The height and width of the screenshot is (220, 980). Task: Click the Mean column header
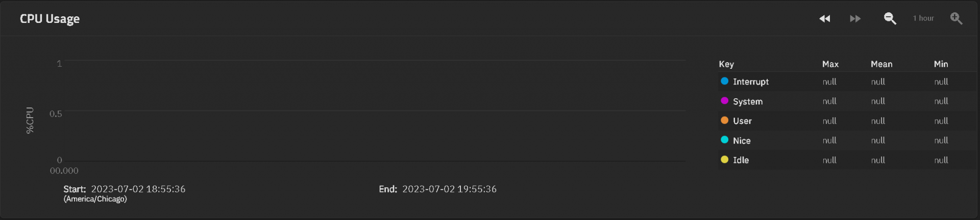881,64
